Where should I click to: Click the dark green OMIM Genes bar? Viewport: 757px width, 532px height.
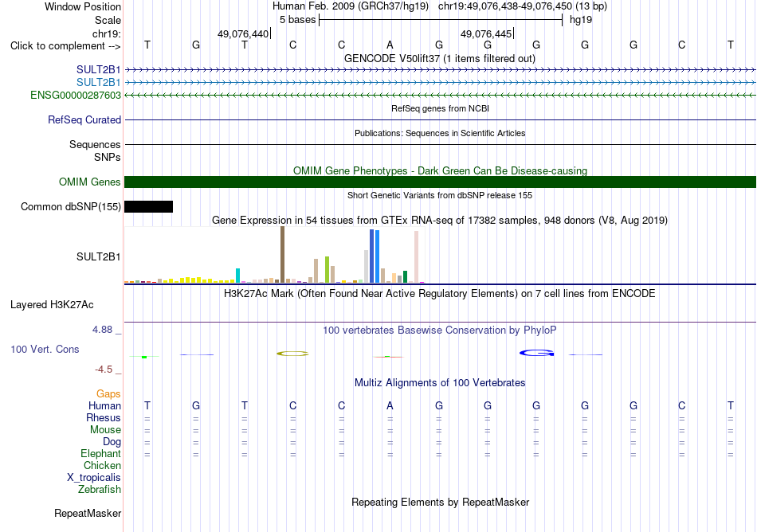441,182
